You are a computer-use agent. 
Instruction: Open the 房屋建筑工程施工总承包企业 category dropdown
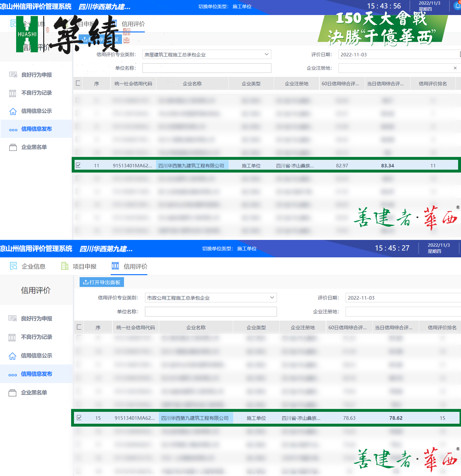[207, 54]
